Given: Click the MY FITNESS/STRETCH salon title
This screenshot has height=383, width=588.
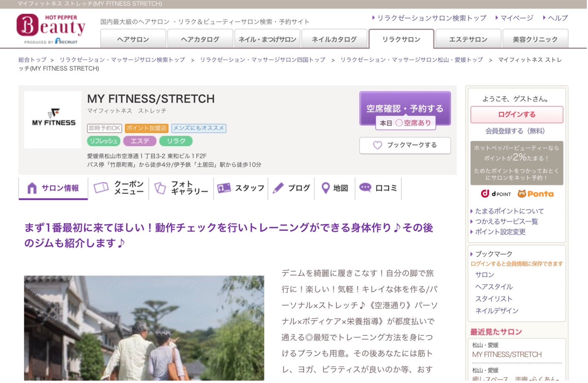Looking at the screenshot, I should [x=151, y=99].
